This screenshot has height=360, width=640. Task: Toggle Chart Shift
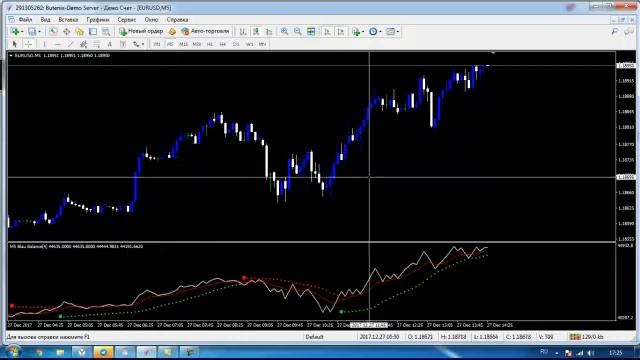tap(340, 31)
